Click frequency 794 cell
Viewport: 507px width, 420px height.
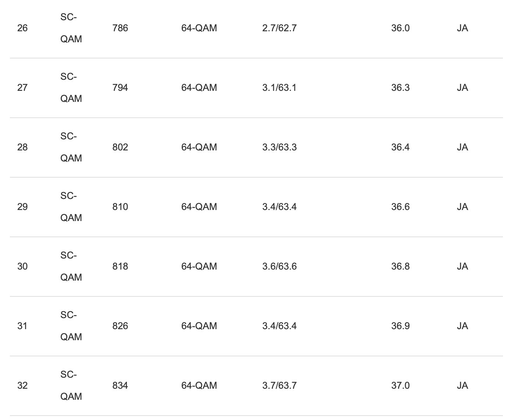120,88
